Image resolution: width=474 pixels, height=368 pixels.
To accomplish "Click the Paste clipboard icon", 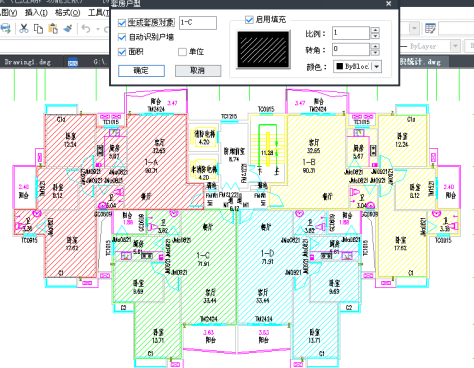I will click(x=53, y=29).
